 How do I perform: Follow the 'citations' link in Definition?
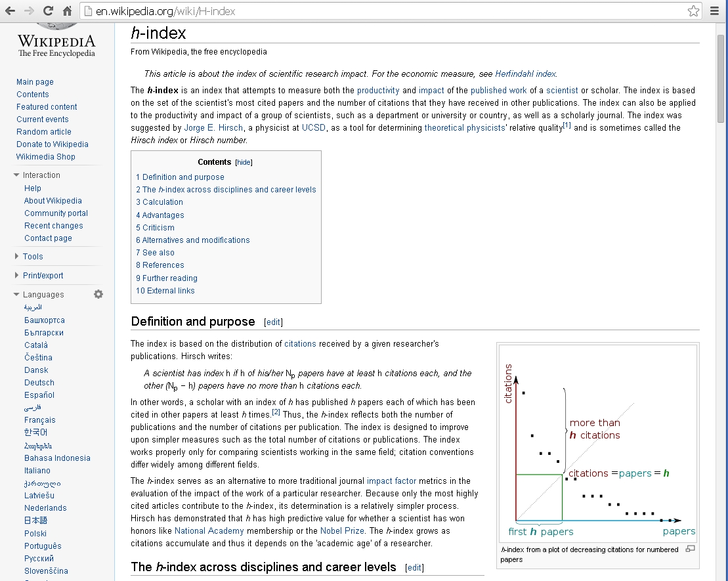point(300,344)
